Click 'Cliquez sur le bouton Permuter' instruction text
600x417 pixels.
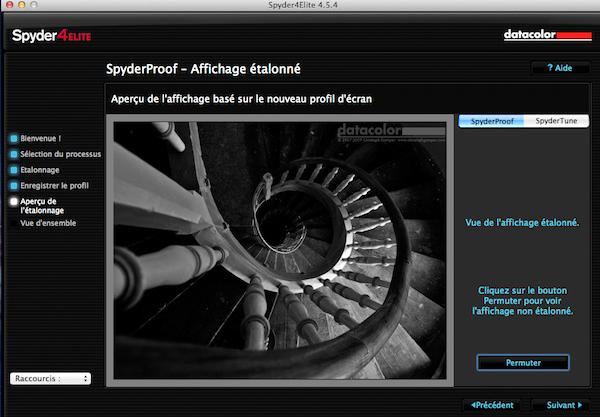[x=523, y=301]
